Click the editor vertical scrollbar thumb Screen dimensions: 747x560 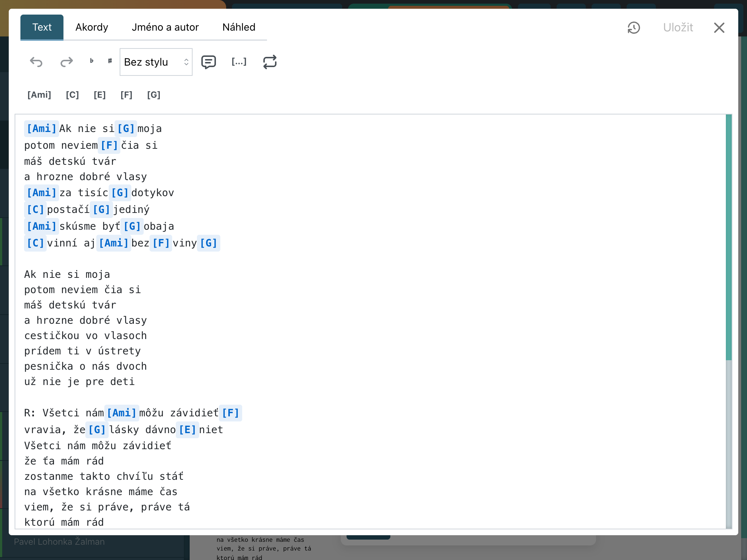tap(729, 237)
